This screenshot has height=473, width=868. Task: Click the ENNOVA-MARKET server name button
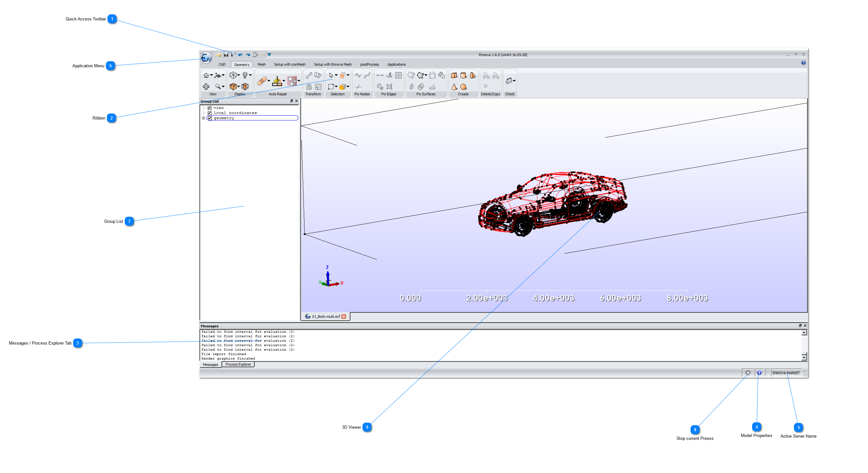786,373
